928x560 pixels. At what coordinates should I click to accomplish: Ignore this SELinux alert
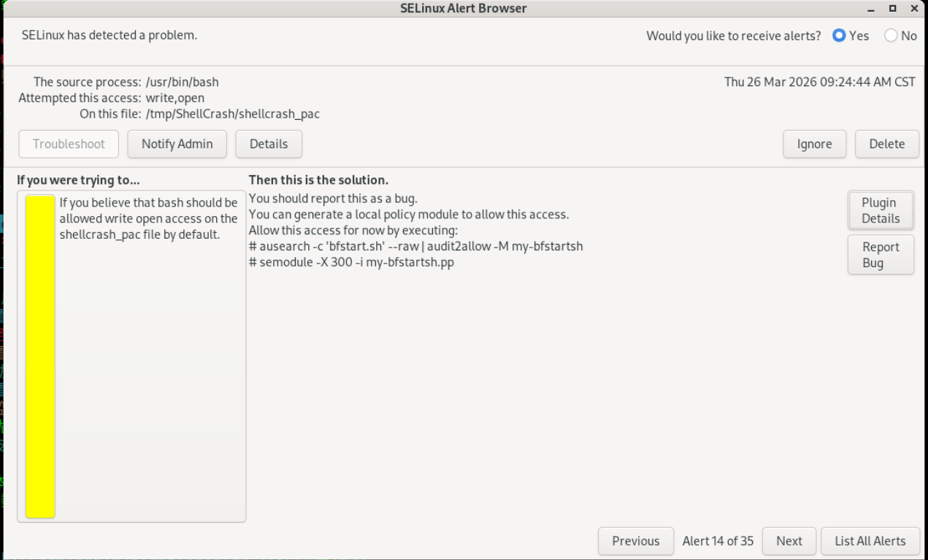pyautogui.click(x=814, y=144)
